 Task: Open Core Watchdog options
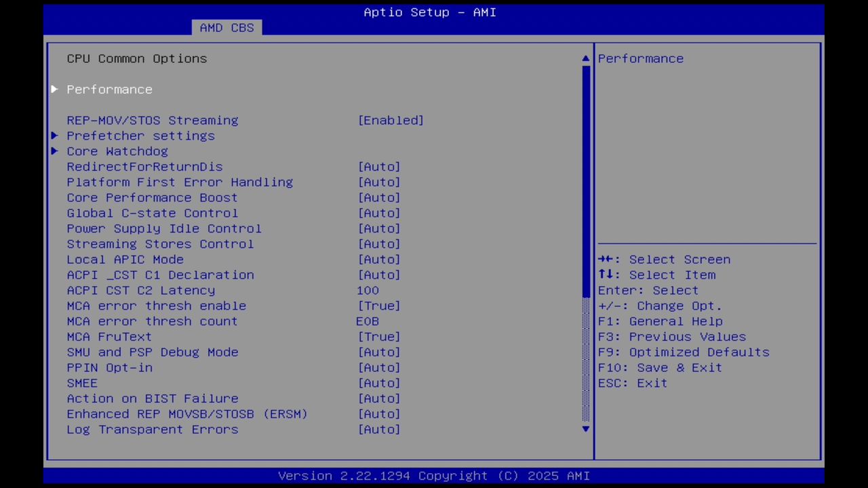click(117, 151)
